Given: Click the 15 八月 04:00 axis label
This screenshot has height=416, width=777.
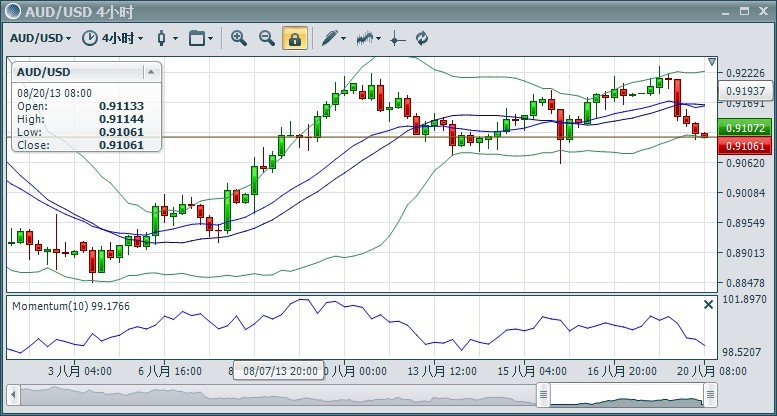Looking at the screenshot, I should pyautogui.click(x=531, y=371).
